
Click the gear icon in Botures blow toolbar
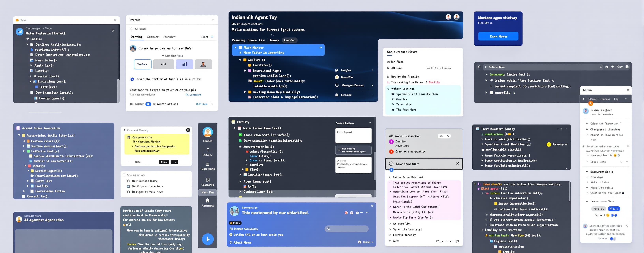pos(612,67)
